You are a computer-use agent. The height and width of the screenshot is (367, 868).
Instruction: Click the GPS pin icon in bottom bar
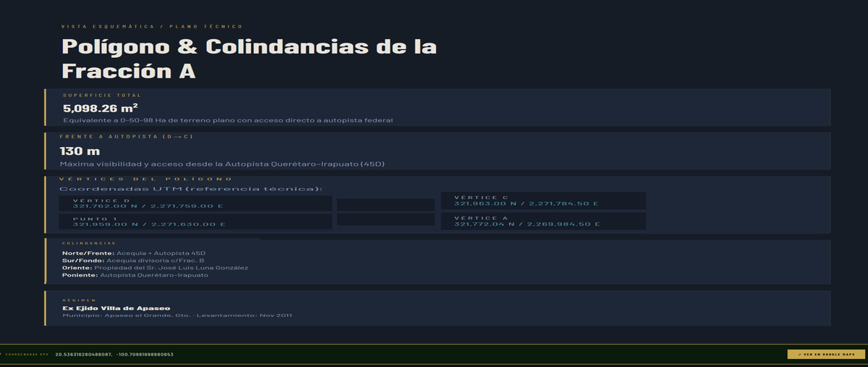coord(2,355)
